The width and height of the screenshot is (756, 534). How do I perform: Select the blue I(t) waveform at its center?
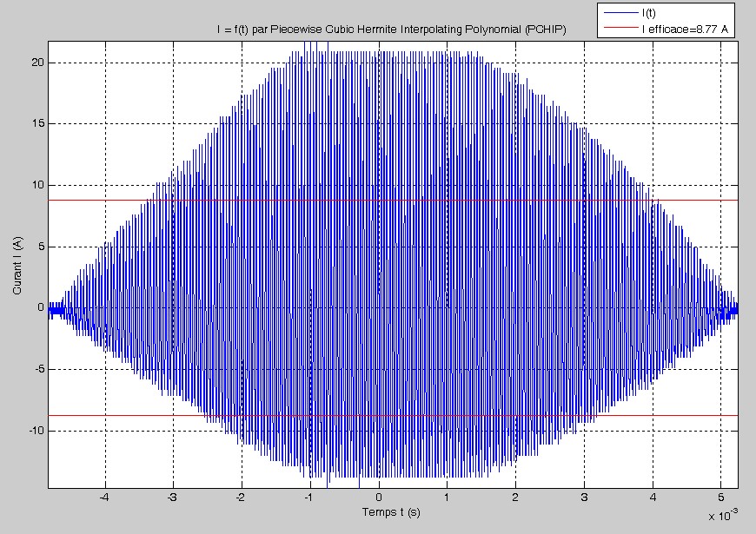click(380, 260)
